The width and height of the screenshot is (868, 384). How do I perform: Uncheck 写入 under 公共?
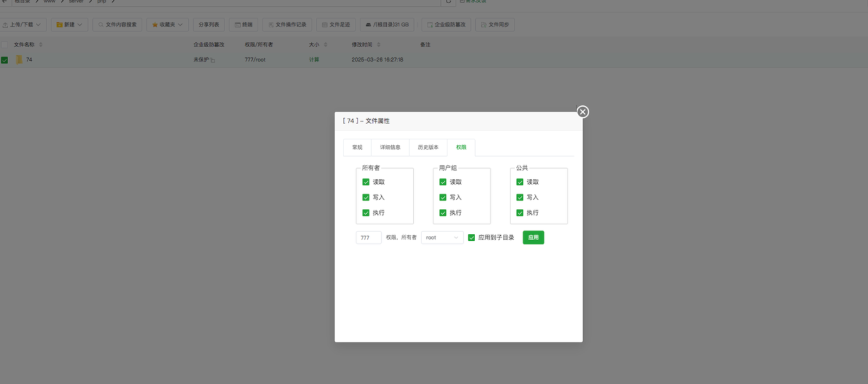coord(520,197)
